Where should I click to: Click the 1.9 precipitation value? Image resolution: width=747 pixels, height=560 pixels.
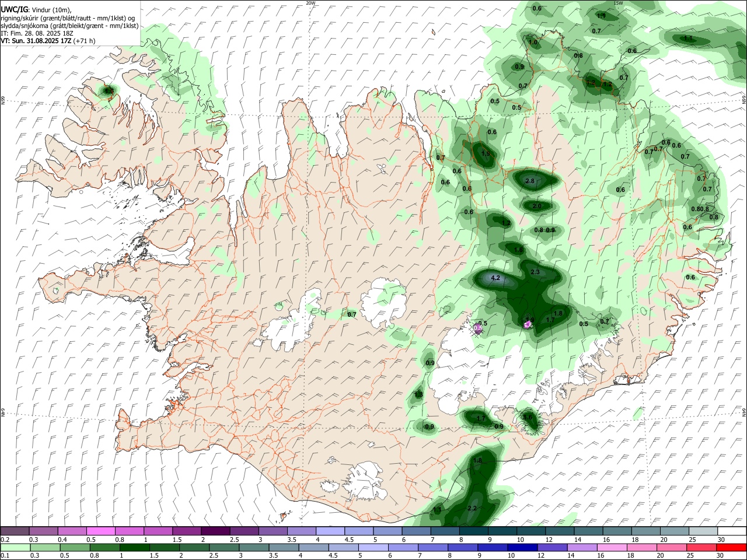click(486, 154)
